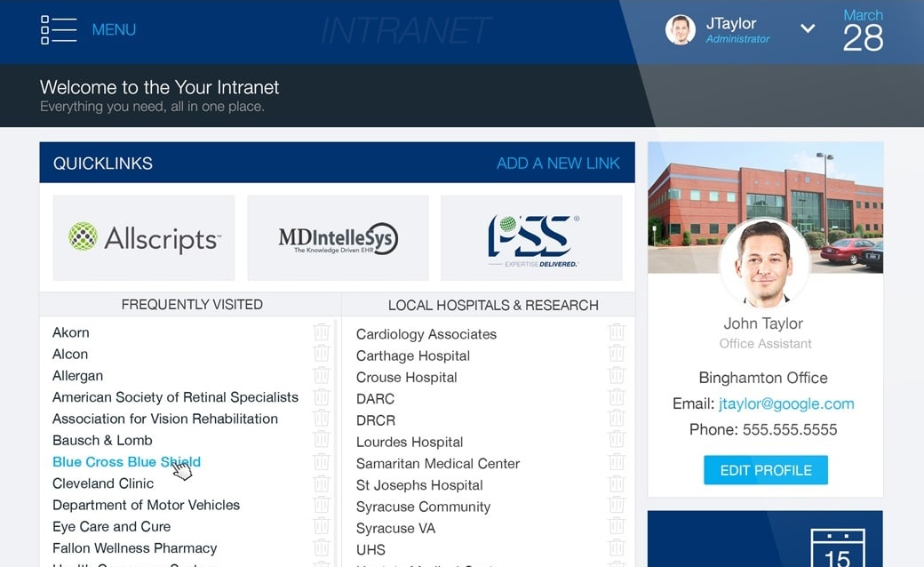
Task: Delete Cleveland Clinic with trash icon
Action: pyautogui.click(x=321, y=483)
